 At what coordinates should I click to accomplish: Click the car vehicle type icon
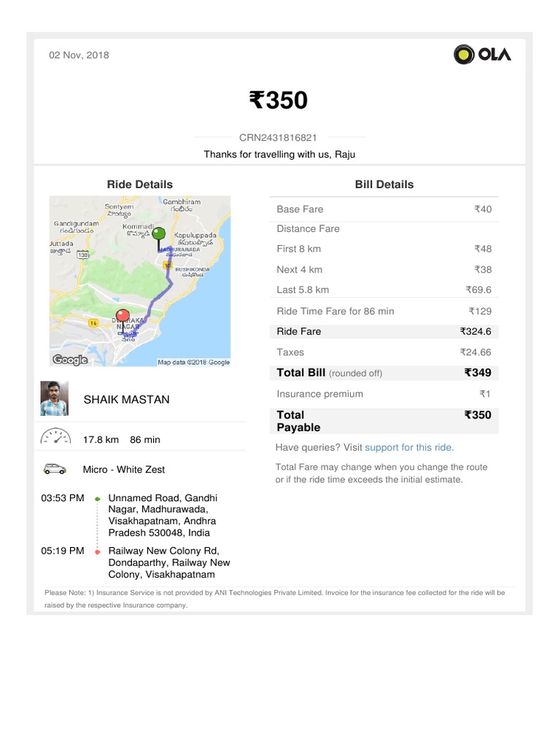(x=55, y=469)
